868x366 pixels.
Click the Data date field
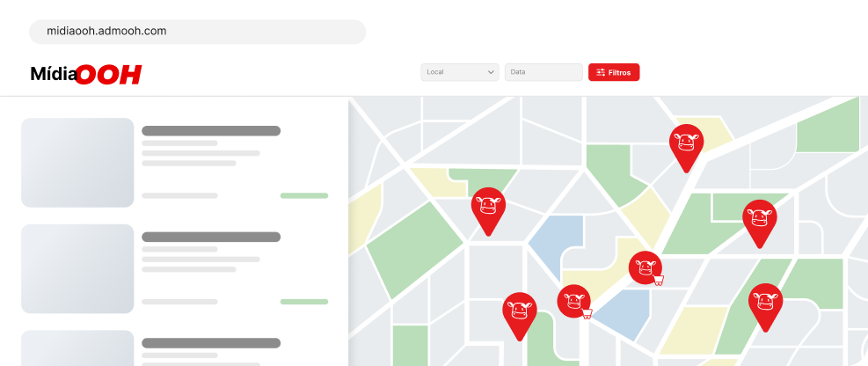543,72
